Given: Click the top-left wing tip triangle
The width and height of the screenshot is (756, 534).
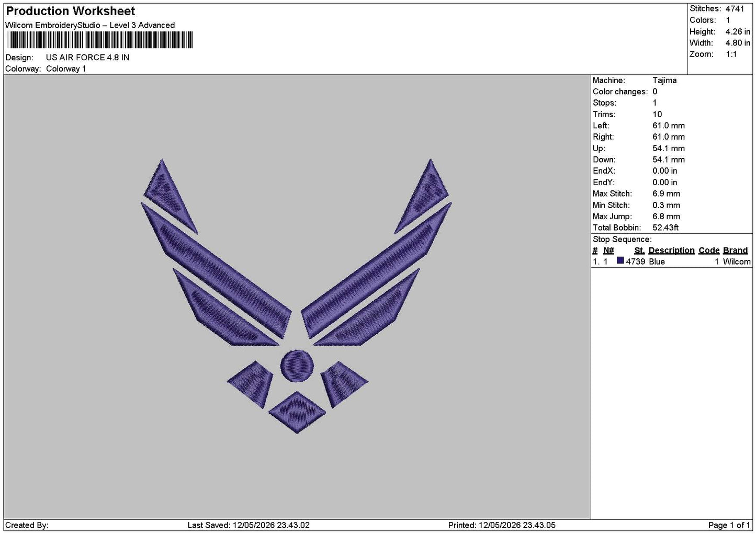Looking at the screenshot, I should click(x=167, y=195).
